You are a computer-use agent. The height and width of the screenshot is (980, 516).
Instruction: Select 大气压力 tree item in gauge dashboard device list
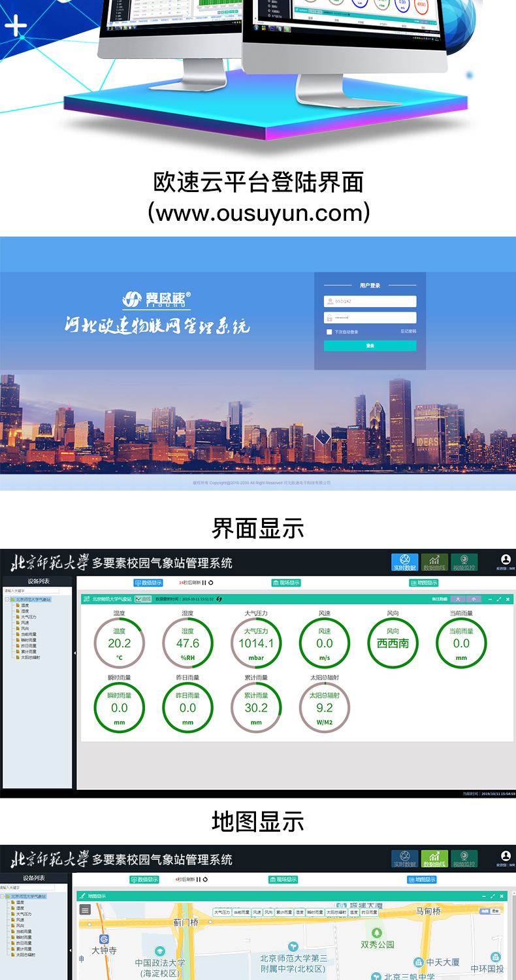pos(28,617)
